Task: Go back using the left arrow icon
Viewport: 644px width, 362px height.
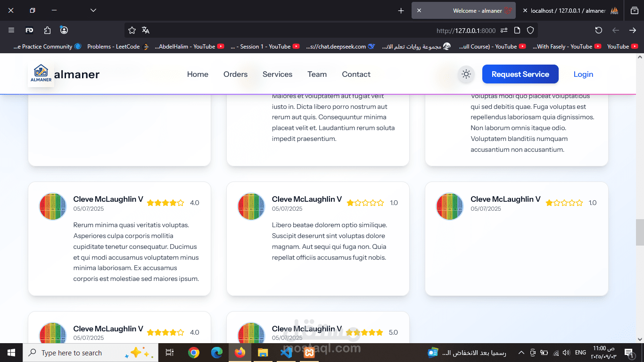Action: (x=616, y=30)
